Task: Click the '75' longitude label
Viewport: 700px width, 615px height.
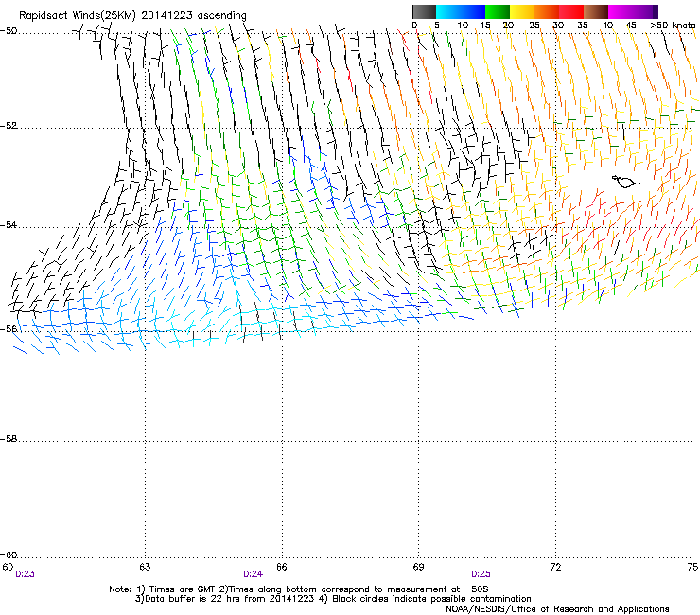Action: [692, 567]
